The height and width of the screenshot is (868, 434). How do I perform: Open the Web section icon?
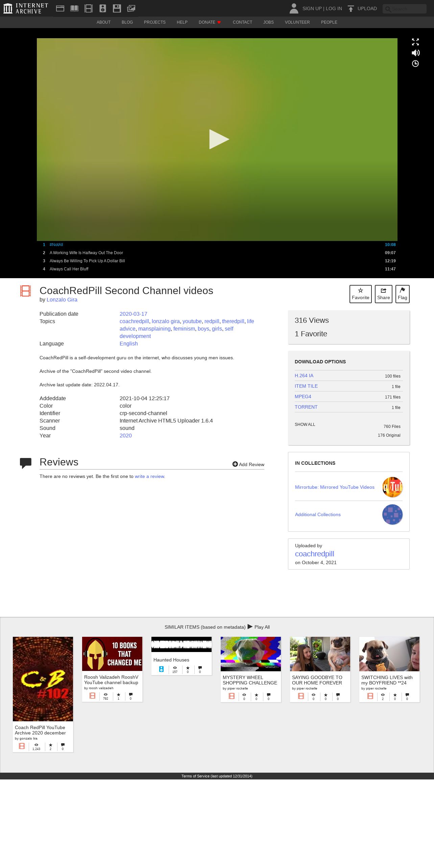point(60,8)
